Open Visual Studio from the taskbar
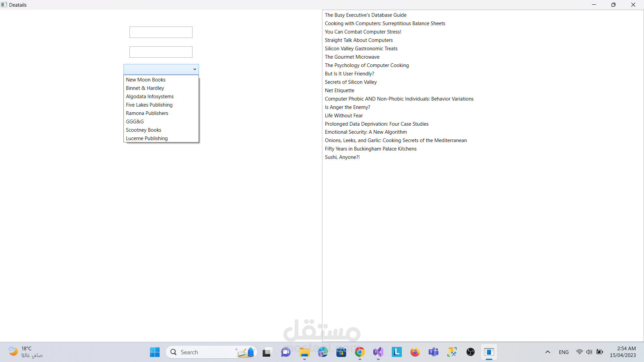The image size is (644, 362). tap(378, 352)
